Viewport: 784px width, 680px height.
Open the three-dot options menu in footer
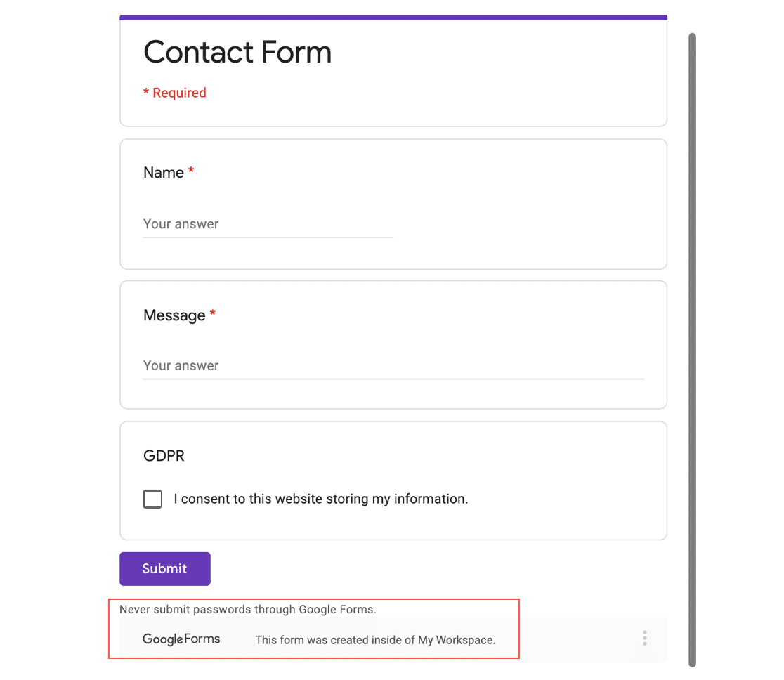pyautogui.click(x=644, y=638)
